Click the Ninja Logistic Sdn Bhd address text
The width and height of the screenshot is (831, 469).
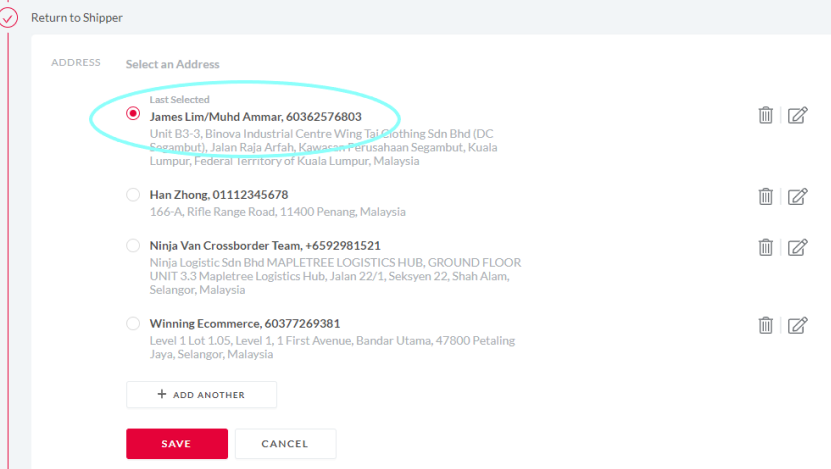point(335,276)
